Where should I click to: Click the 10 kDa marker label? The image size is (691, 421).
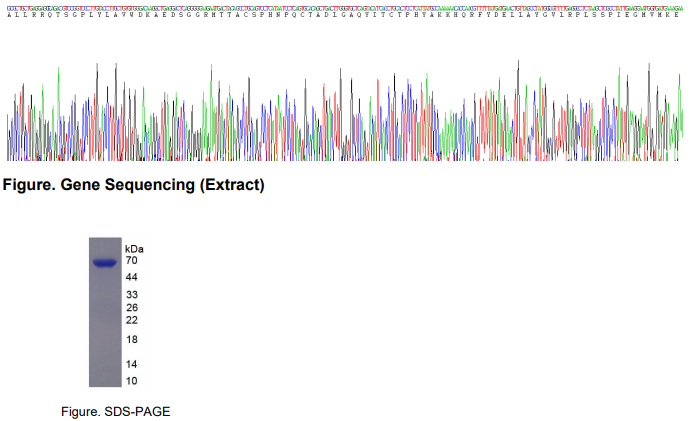(131, 381)
